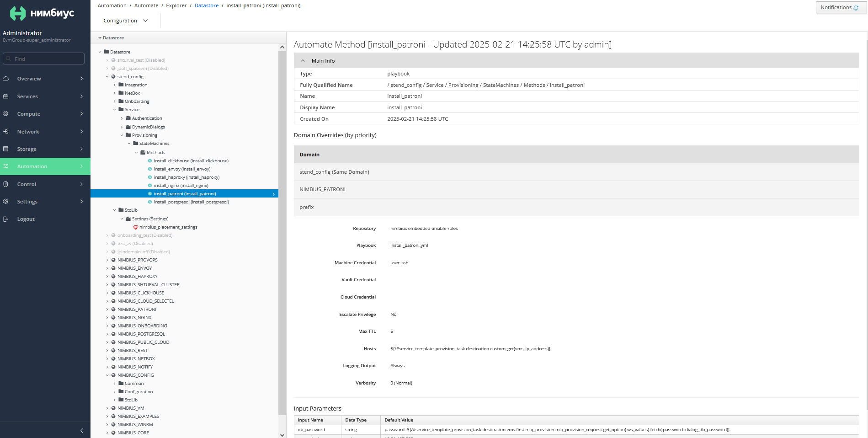Image resolution: width=868 pixels, height=438 pixels.
Task: Open the Storage menu
Action: (45, 149)
